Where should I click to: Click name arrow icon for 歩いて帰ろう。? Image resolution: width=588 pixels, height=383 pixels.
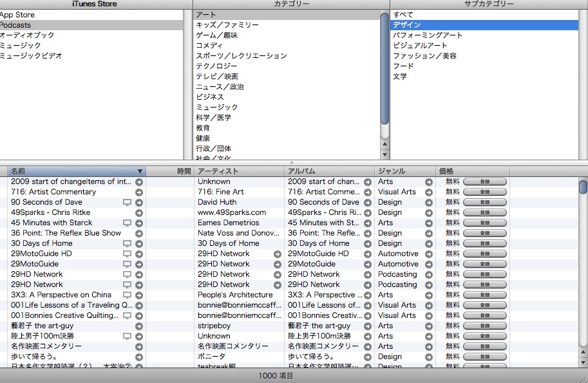[x=139, y=357]
